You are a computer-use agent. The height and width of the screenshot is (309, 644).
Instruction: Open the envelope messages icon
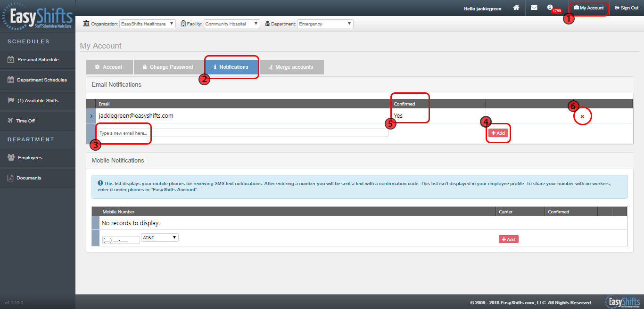pyautogui.click(x=534, y=8)
